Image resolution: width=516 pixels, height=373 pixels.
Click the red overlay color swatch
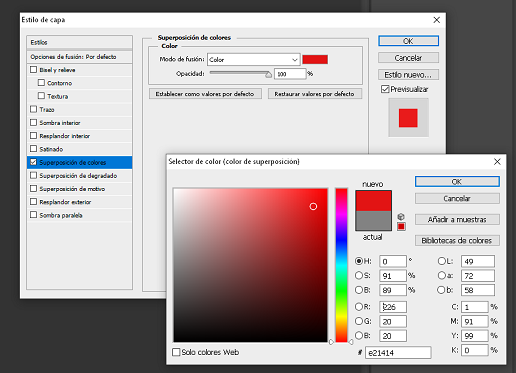[315, 59]
